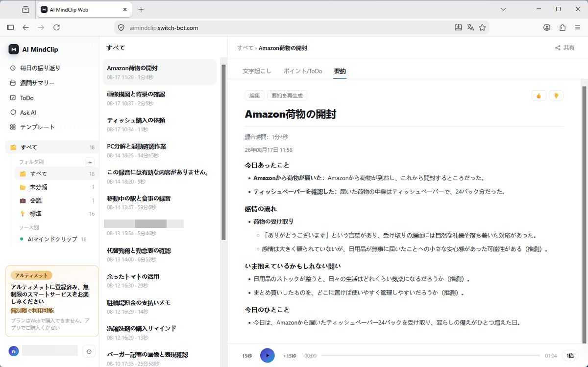Skip forward with +15秒
This screenshot has height=367, width=588.
290,356
